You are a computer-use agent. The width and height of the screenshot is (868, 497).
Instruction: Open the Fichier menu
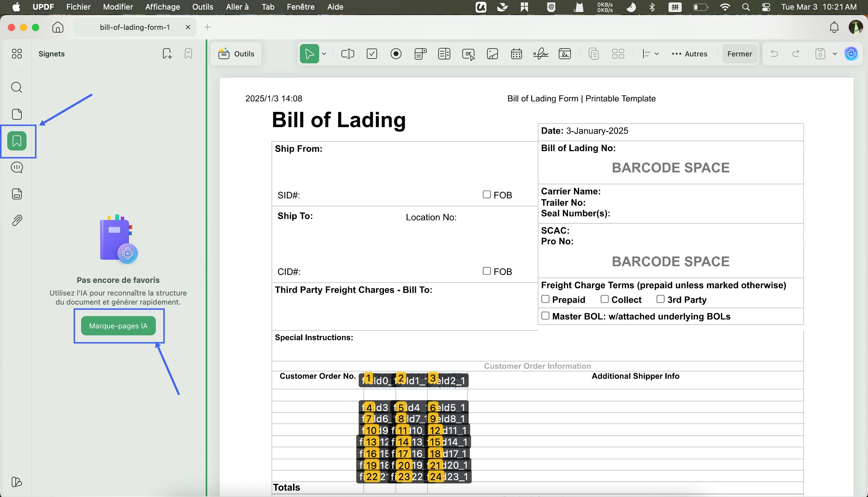[78, 7]
